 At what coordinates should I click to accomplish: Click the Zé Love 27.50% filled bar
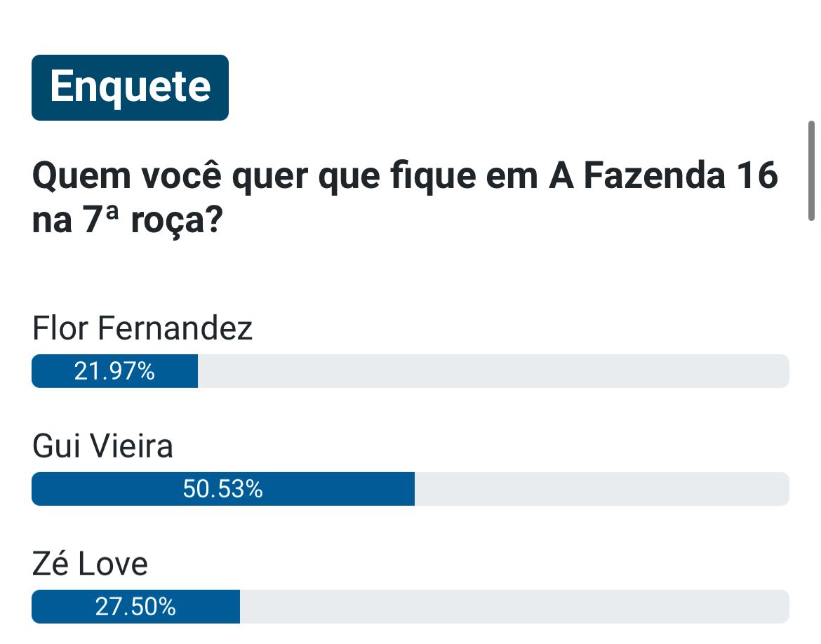pos(135,607)
